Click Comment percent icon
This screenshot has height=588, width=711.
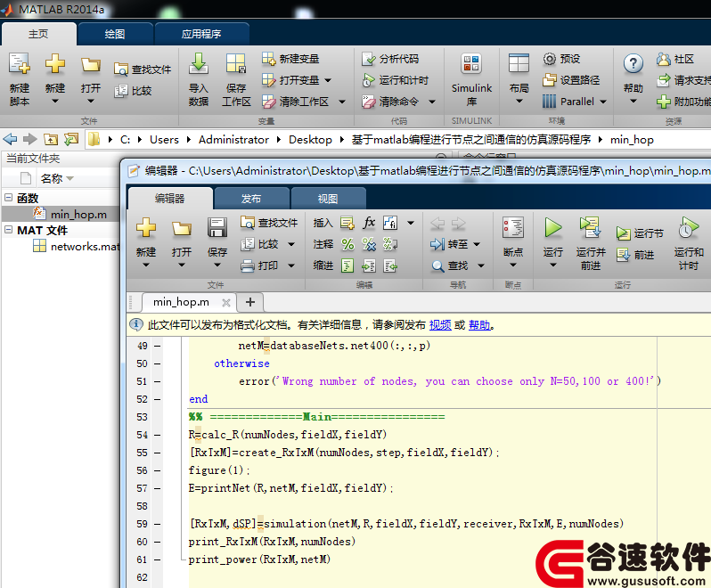tap(347, 244)
